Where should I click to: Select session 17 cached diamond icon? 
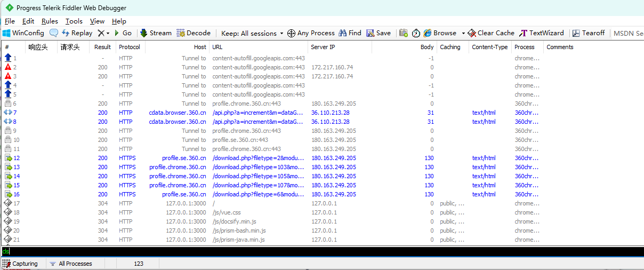click(8, 203)
